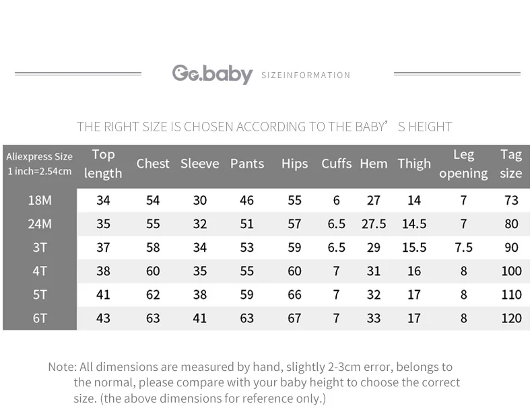This screenshot has width=532, height=414.
Task: Select the 24M size row label
Action: [x=40, y=224]
